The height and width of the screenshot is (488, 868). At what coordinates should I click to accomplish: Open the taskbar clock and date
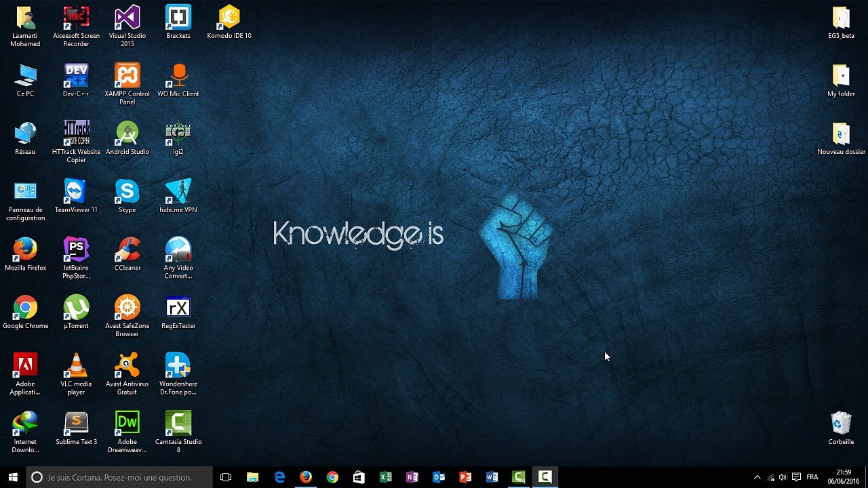844,477
